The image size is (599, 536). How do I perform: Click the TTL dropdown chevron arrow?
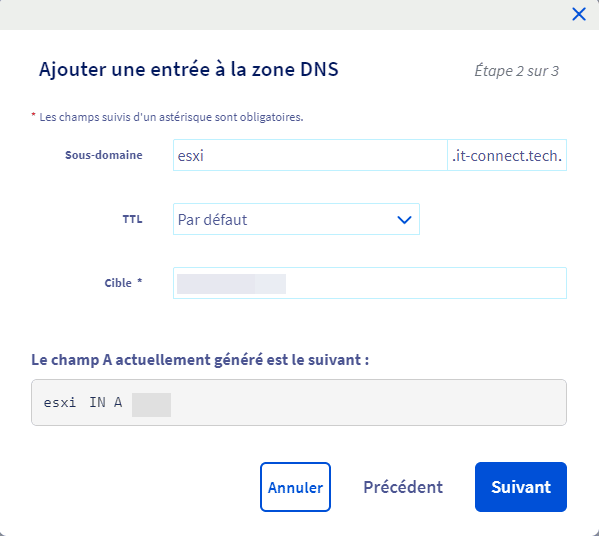404,220
